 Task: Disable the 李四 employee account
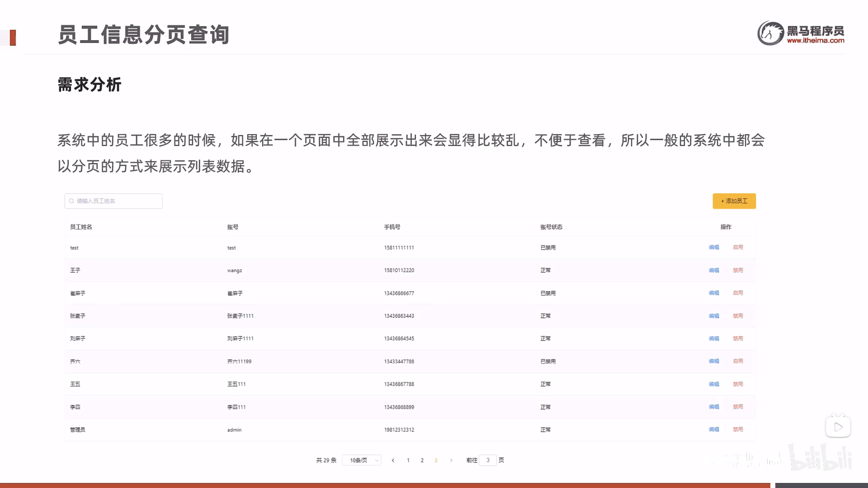click(738, 407)
